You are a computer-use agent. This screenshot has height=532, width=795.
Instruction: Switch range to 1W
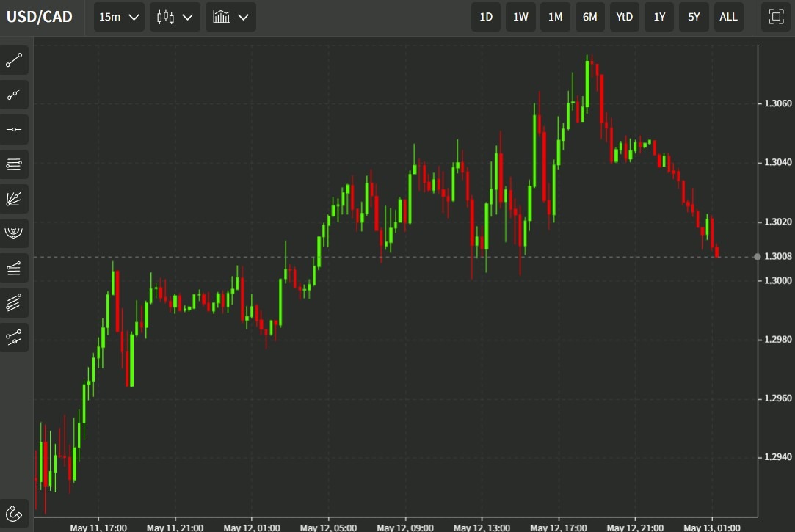(x=520, y=17)
